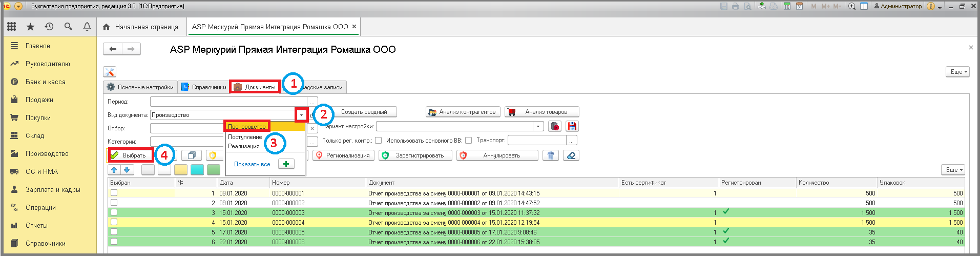This screenshot has height=256, width=980.
Task: Click the Анализ товаров button
Action: point(542,112)
